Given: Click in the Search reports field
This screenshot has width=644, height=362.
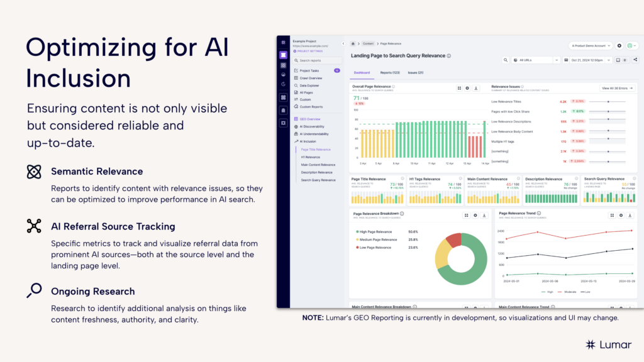Looking at the screenshot, I should (317, 60).
